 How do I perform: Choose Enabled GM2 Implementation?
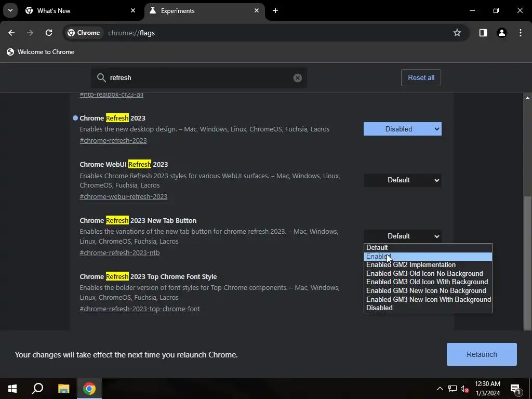[428, 265]
